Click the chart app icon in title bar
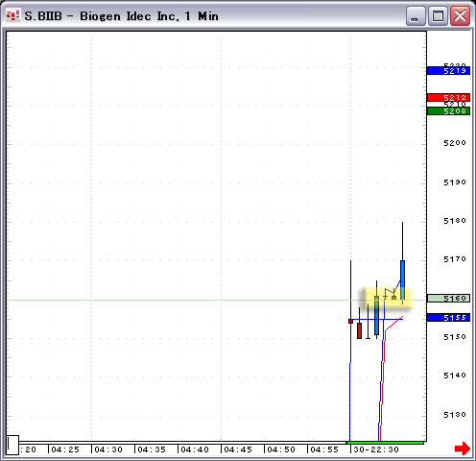Viewport: 476px width, 461px height. tap(13, 15)
